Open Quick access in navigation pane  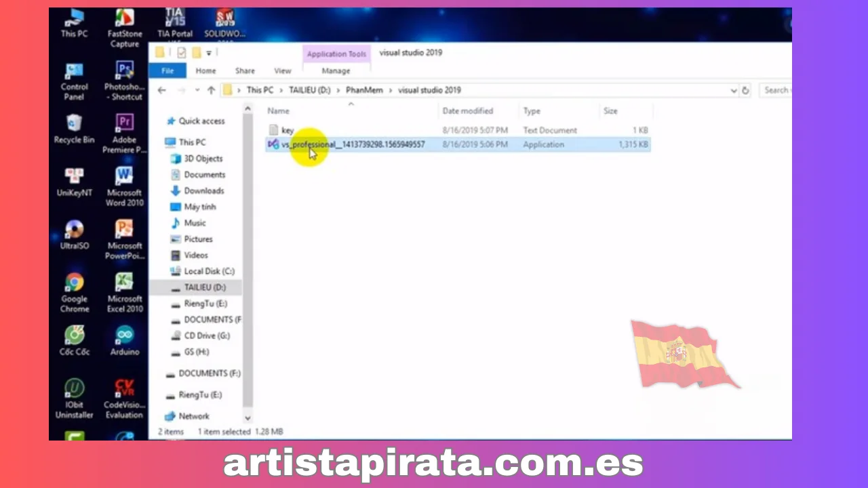(x=201, y=121)
